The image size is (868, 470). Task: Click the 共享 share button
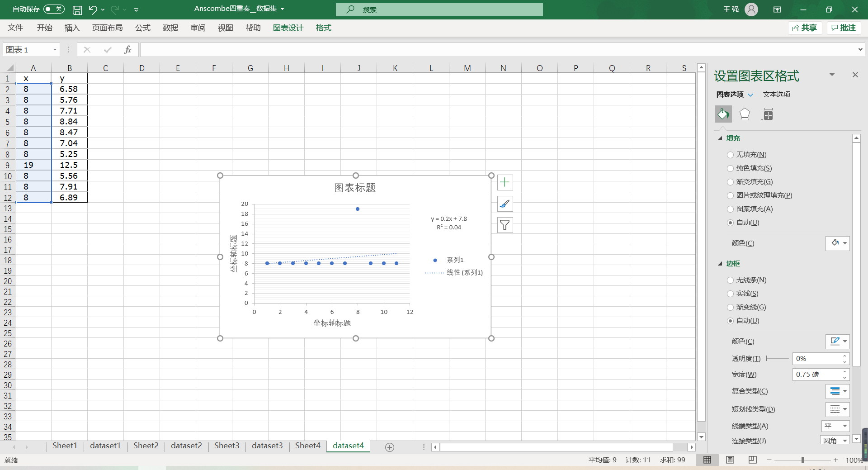click(x=805, y=28)
